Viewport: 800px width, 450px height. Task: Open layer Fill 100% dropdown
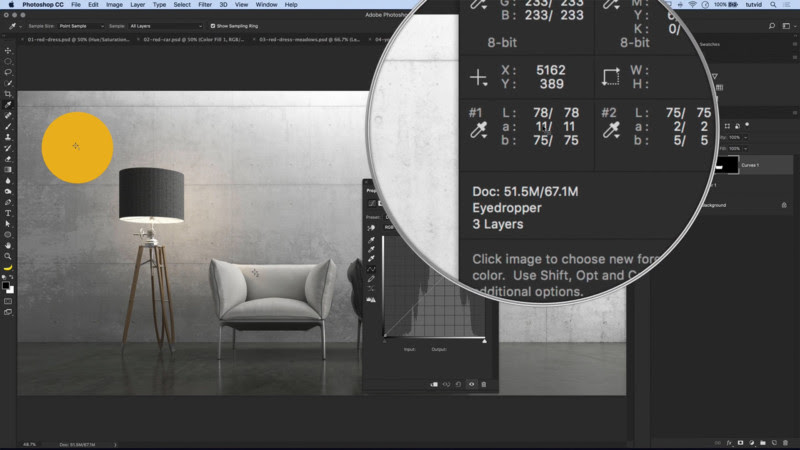point(745,148)
